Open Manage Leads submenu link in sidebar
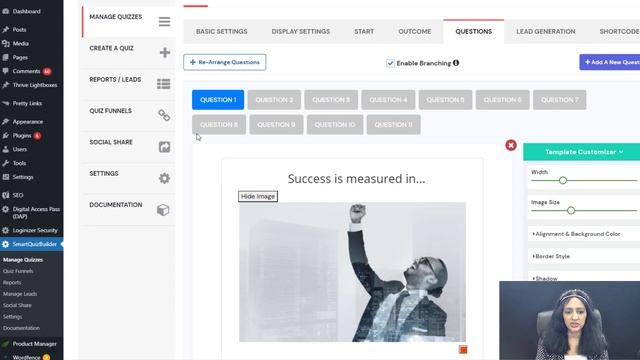 pos(20,294)
